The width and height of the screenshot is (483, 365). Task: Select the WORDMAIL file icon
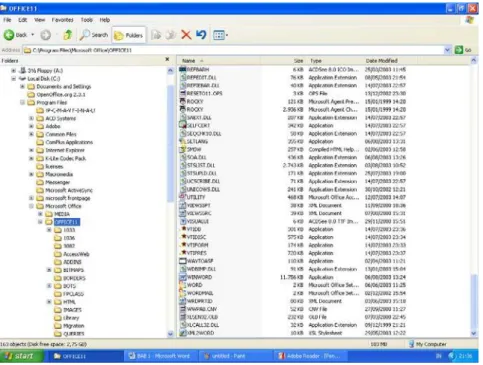[182, 293]
